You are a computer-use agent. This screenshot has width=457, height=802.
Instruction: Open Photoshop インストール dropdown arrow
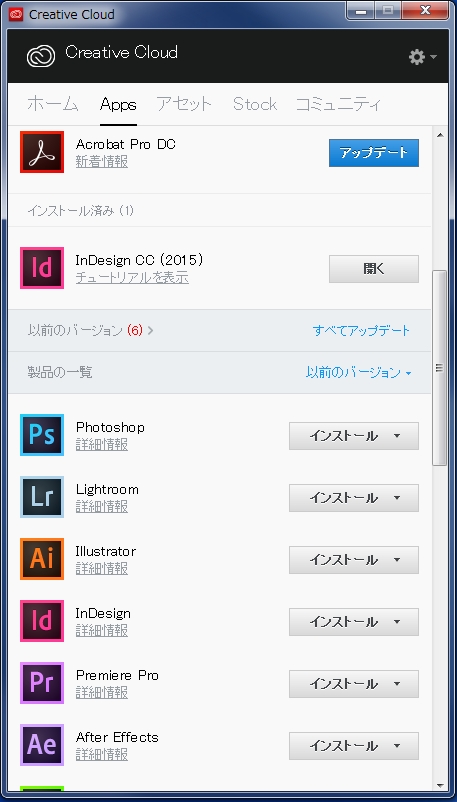[397, 436]
